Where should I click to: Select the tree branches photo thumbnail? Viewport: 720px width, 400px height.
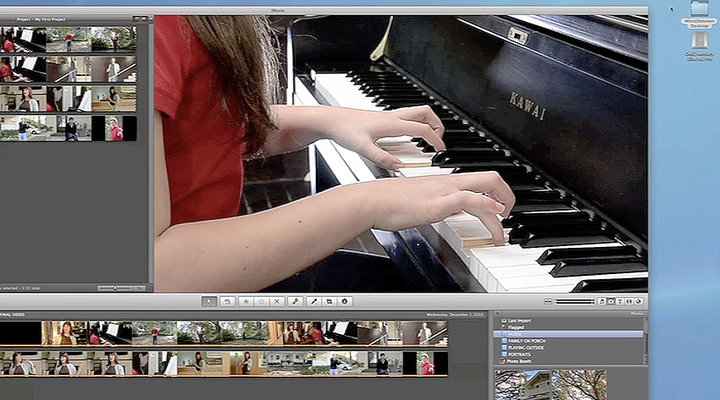click(x=579, y=385)
